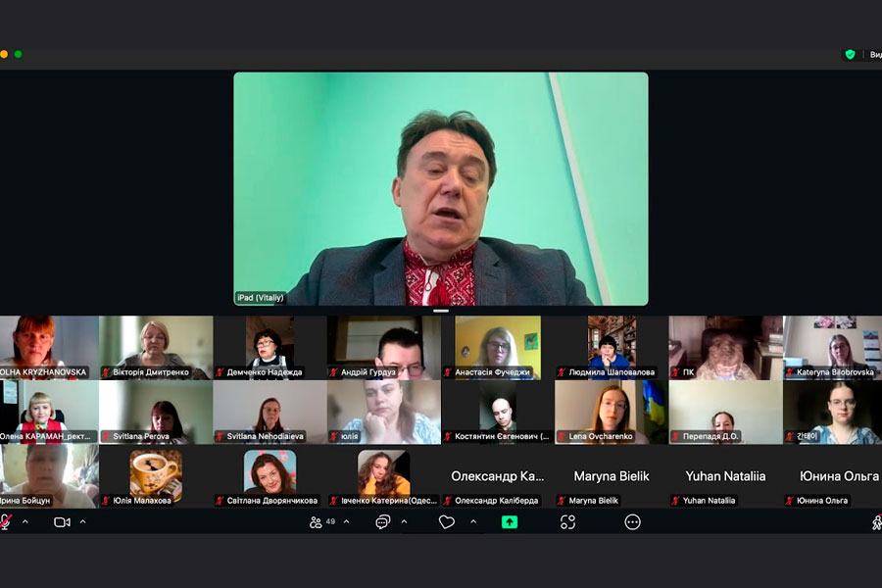The width and height of the screenshot is (882, 588).
Task: Open the More options ellipsis icon
Action: 632,522
